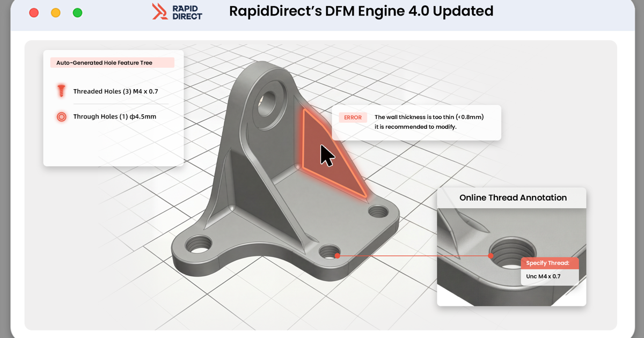Click the RapidDirect logo
Screen dimensions: 644x338
tap(177, 11)
